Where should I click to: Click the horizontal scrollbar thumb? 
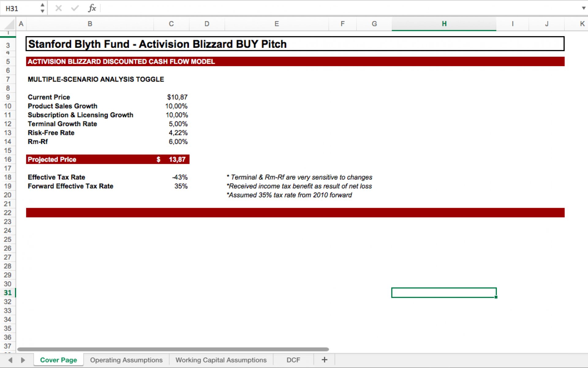[173, 349]
